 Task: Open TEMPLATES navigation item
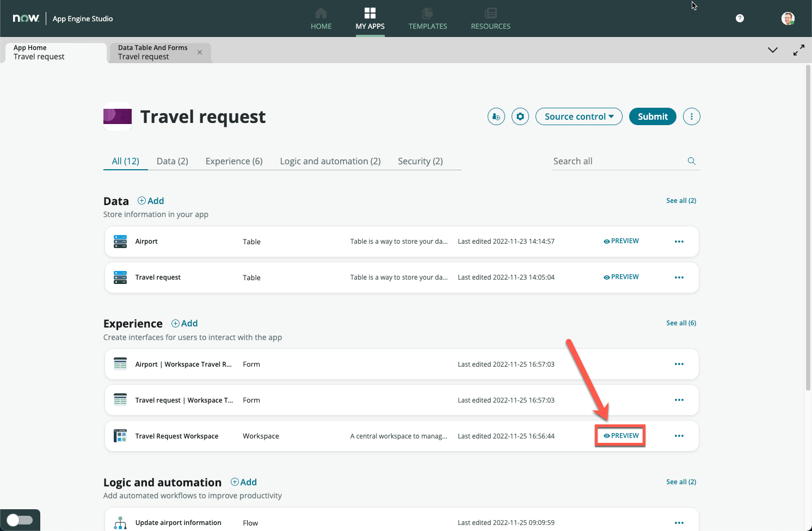click(x=428, y=19)
